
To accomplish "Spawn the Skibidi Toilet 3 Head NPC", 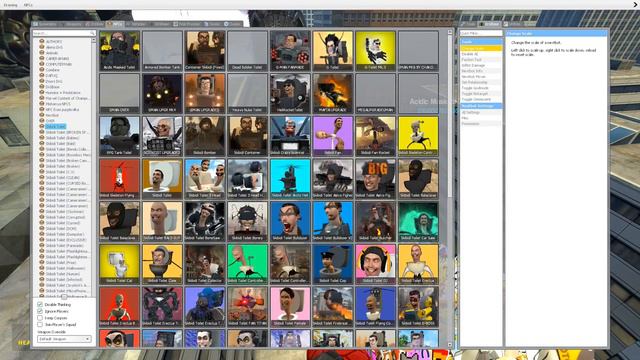I will (x=204, y=179).
